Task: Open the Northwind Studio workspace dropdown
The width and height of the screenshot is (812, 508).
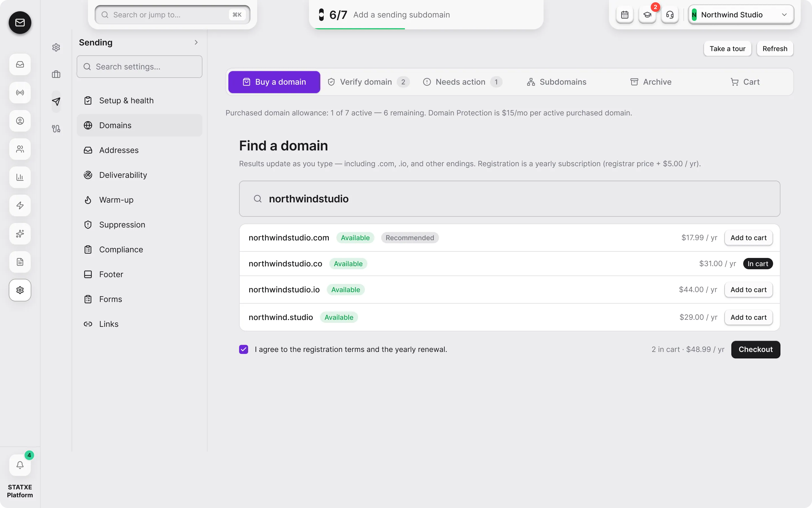Action: click(741, 15)
